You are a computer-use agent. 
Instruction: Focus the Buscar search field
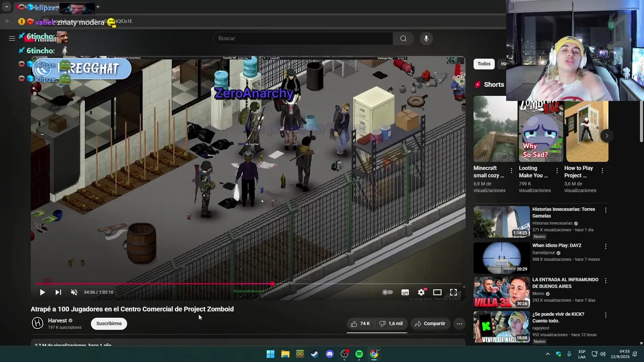[303, 38]
